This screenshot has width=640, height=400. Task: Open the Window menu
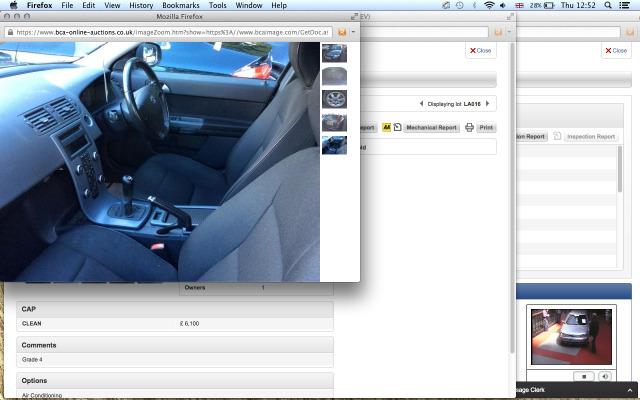[x=249, y=5]
